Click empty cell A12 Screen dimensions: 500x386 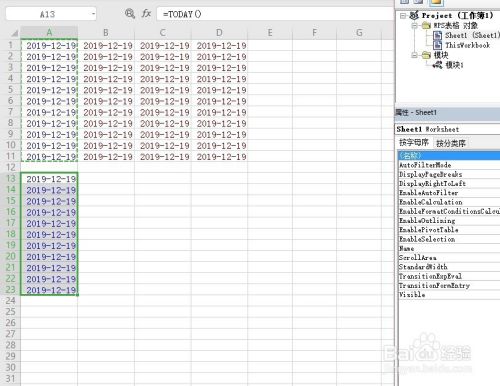(49, 168)
